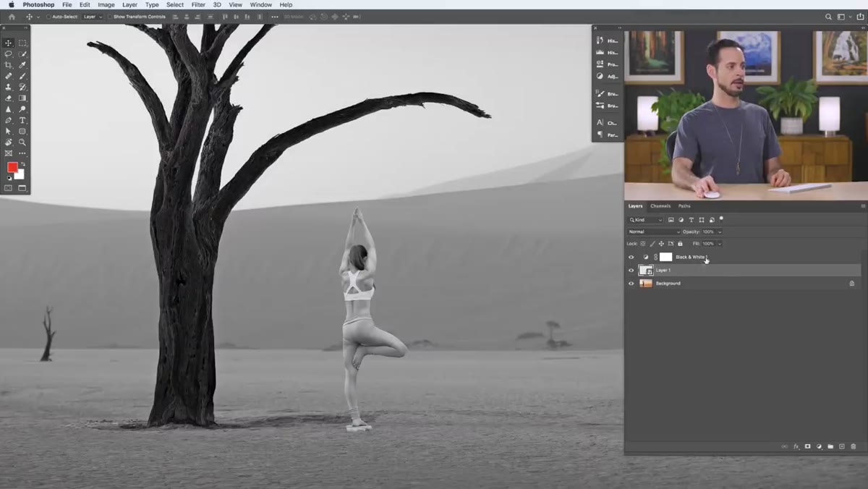Select the Crop tool

pos(9,65)
